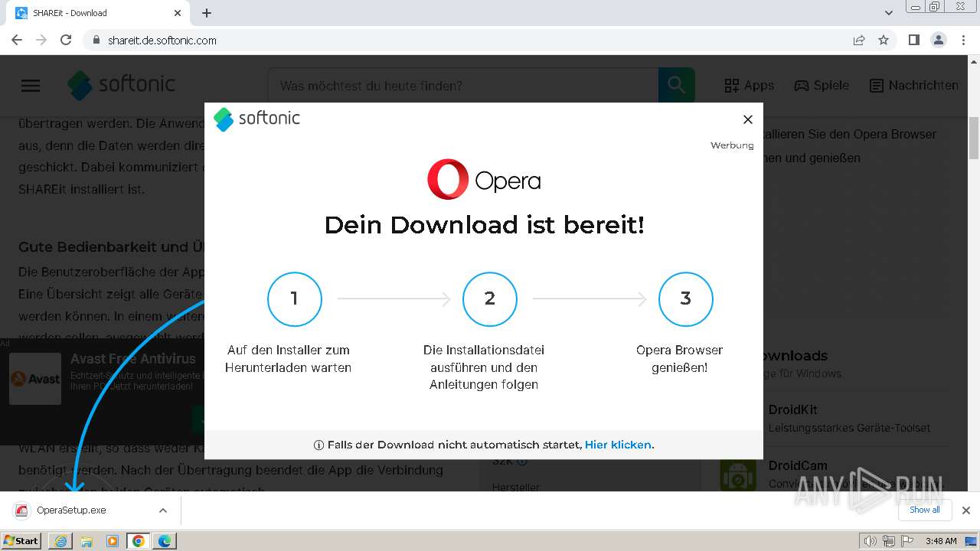980x551 pixels.
Task: Click the Softonic search field
Action: click(x=462, y=86)
